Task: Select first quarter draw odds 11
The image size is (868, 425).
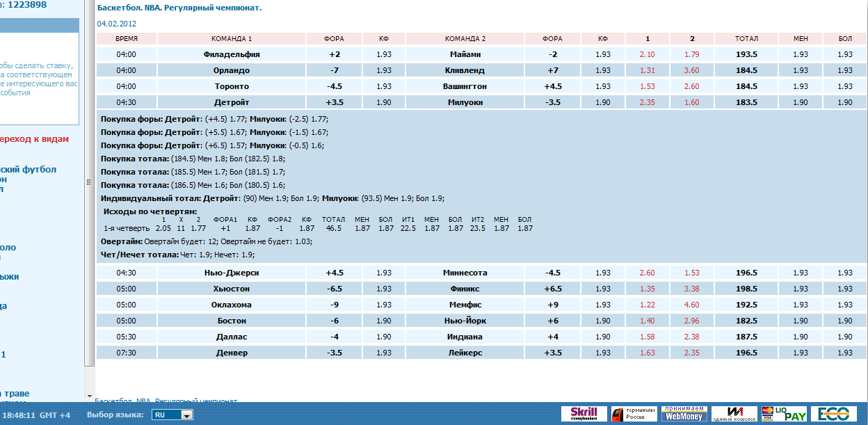Action: point(181,228)
